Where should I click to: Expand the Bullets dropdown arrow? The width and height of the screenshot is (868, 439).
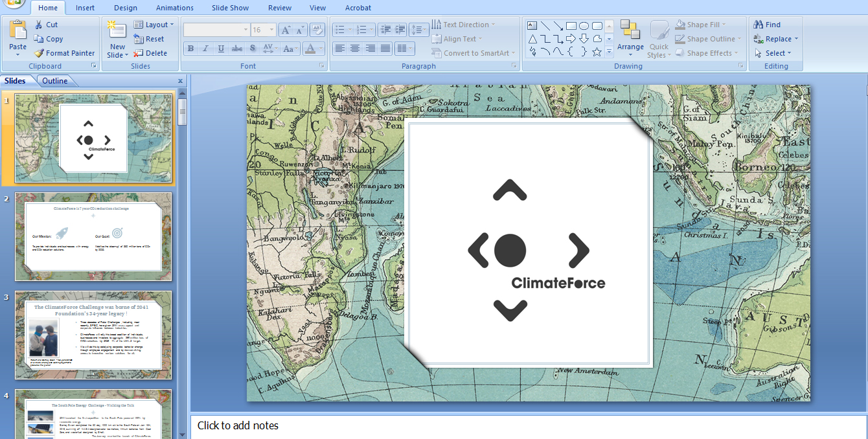[349, 30]
